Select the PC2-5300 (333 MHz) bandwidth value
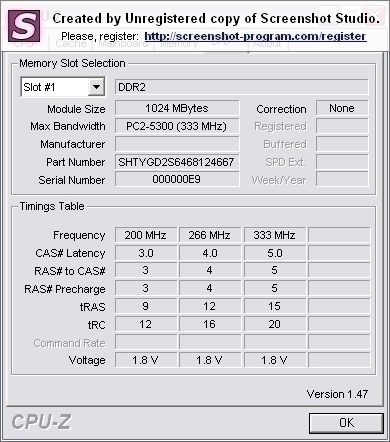The height and width of the screenshot is (442, 390). click(177, 126)
